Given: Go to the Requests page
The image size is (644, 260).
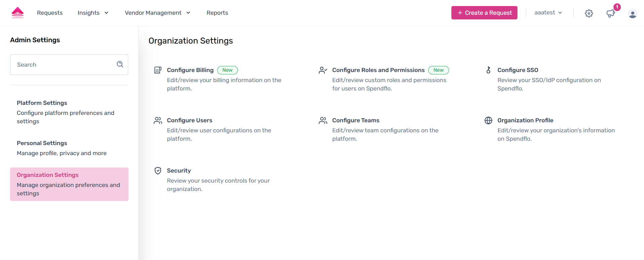Looking at the screenshot, I should (x=50, y=13).
